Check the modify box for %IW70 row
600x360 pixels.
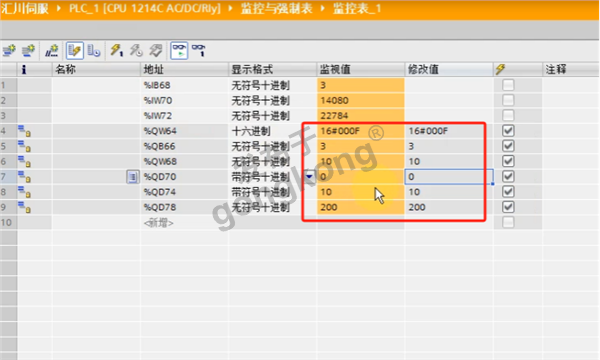(x=508, y=100)
